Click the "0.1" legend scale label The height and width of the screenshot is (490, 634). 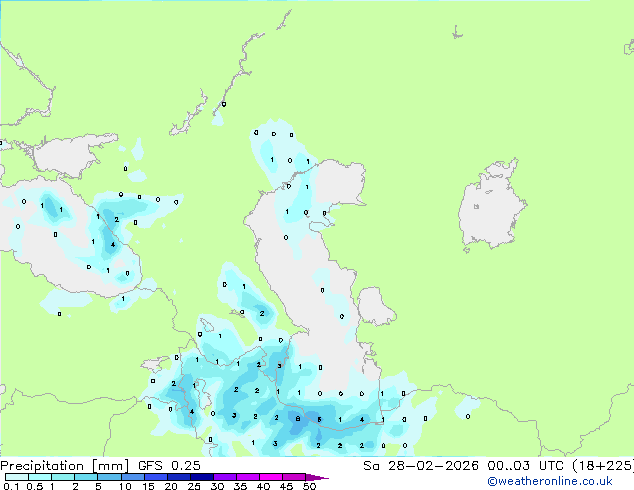[11, 486]
